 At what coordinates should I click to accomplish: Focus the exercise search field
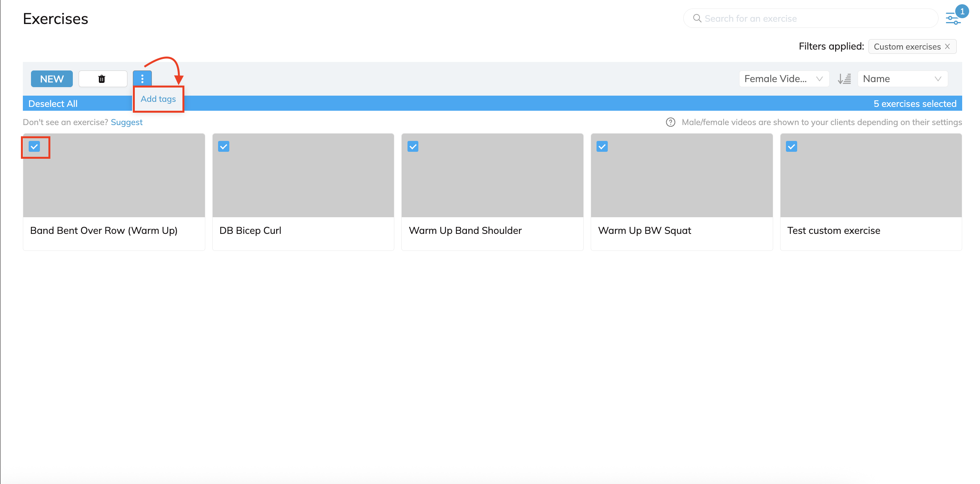pos(813,19)
